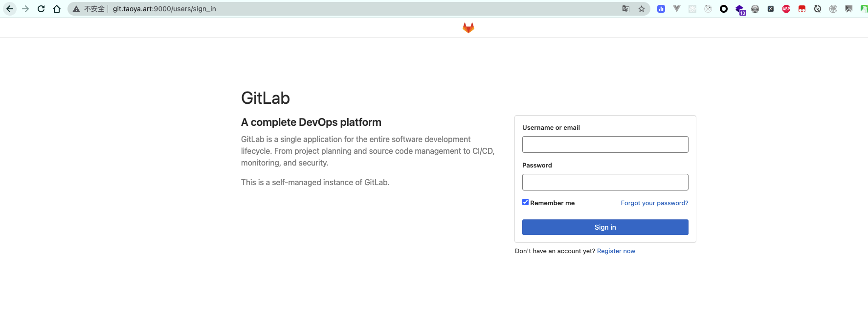Toggle the Remember me checkbox

(x=526, y=202)
